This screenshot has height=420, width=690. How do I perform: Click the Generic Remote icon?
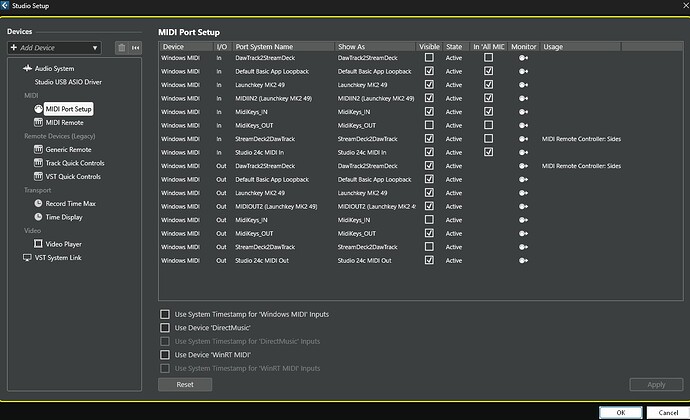tap(38, 149)
